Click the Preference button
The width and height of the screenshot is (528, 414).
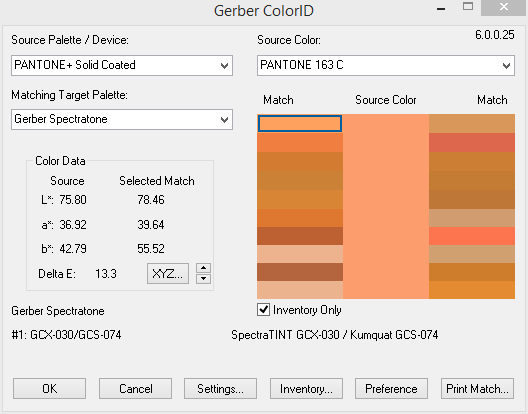391,389
